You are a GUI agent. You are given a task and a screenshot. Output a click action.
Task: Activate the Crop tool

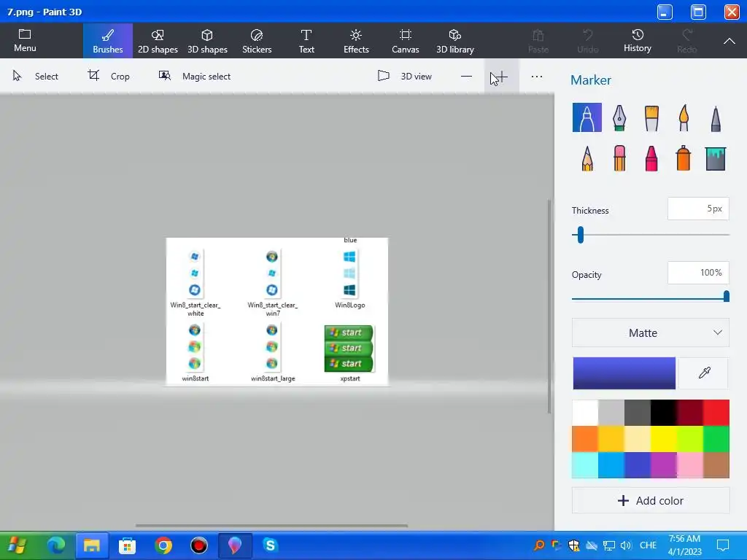(x=109, y=76)
